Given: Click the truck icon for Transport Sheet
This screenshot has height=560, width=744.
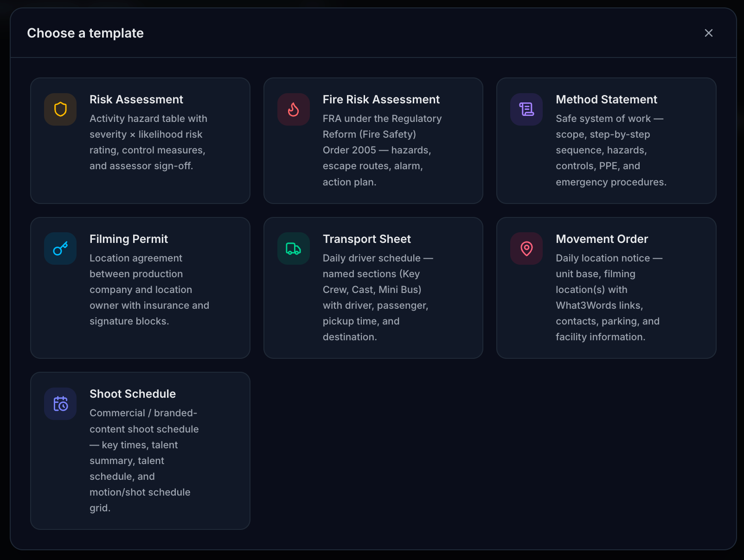Looking at the screenshot, I should click(x=294, y=248).
